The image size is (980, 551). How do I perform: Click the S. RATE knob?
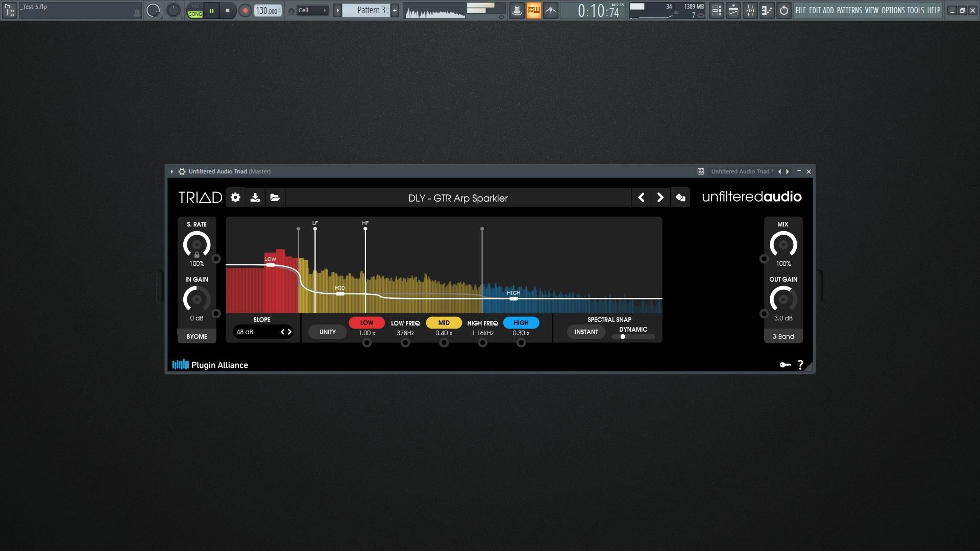pos(197,244)
